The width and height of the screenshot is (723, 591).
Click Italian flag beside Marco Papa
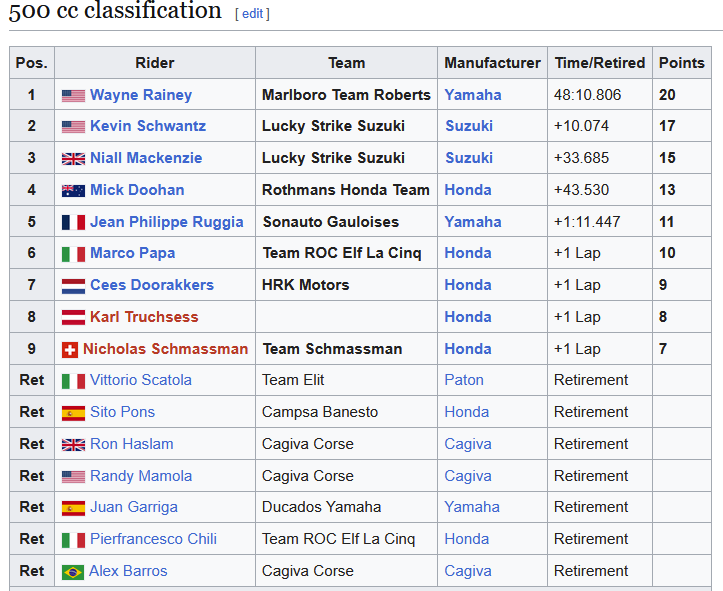click(x=73, y=254)
